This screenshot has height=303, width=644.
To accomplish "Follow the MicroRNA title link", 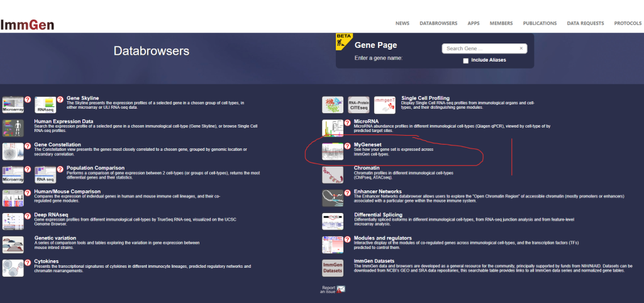I will pos(366,121).
